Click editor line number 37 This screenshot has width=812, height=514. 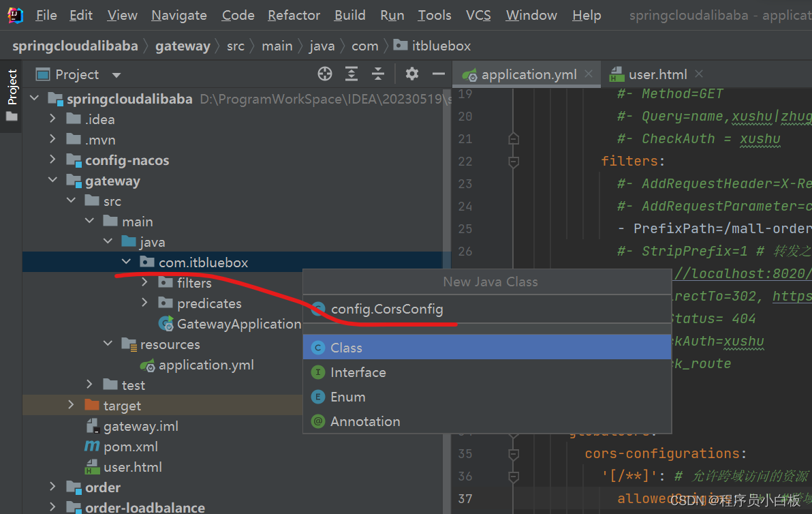(x=465, y=498)
